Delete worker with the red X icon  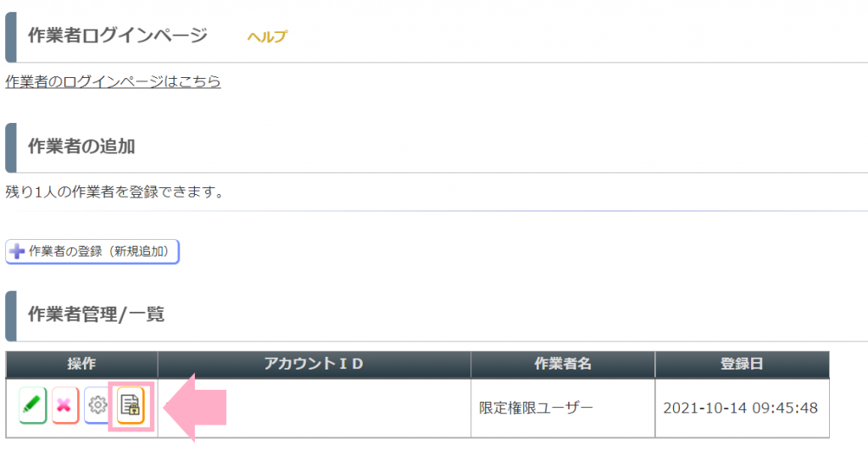pos(64,405)
